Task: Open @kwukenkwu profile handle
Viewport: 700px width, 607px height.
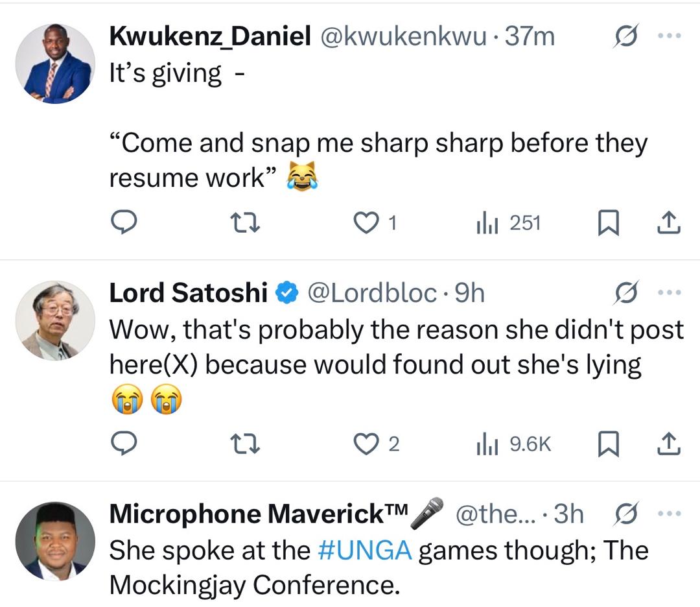Action: tap(402, 36)
